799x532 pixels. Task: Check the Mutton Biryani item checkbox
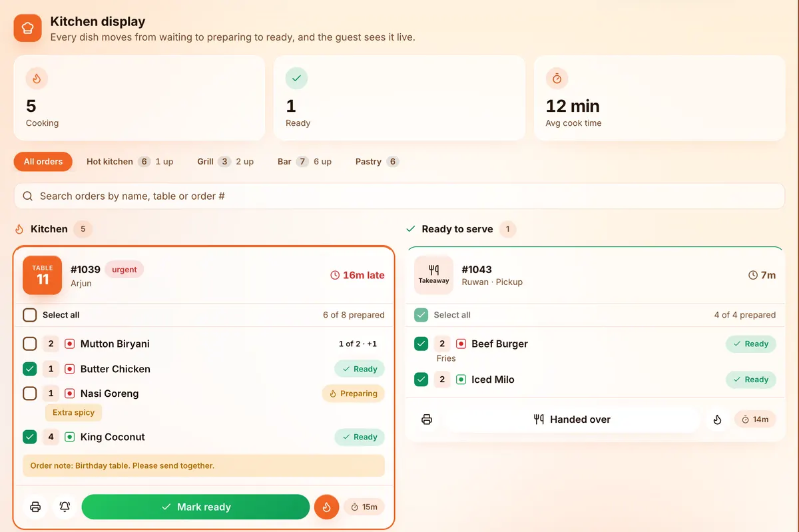click(x=30, y=344)
